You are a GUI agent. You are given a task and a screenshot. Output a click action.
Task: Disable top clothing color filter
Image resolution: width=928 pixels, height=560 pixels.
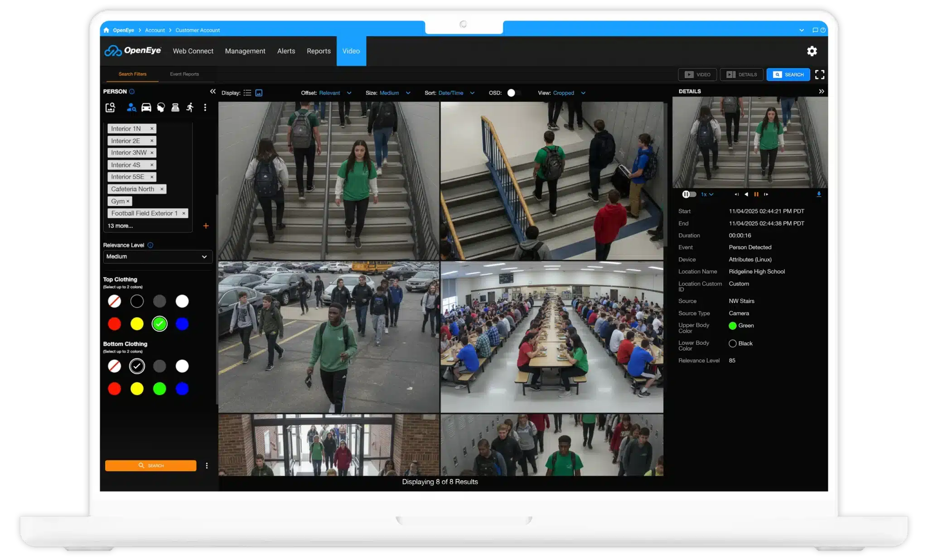click(114, 301)
